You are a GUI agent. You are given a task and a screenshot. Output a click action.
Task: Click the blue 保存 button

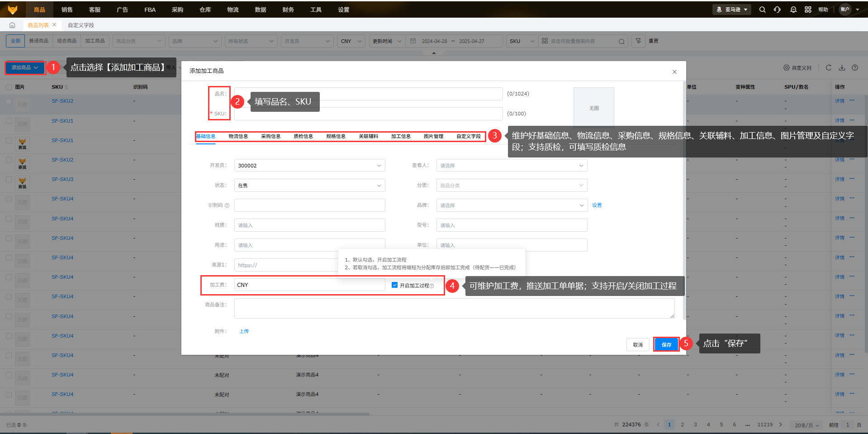(666, 345)
